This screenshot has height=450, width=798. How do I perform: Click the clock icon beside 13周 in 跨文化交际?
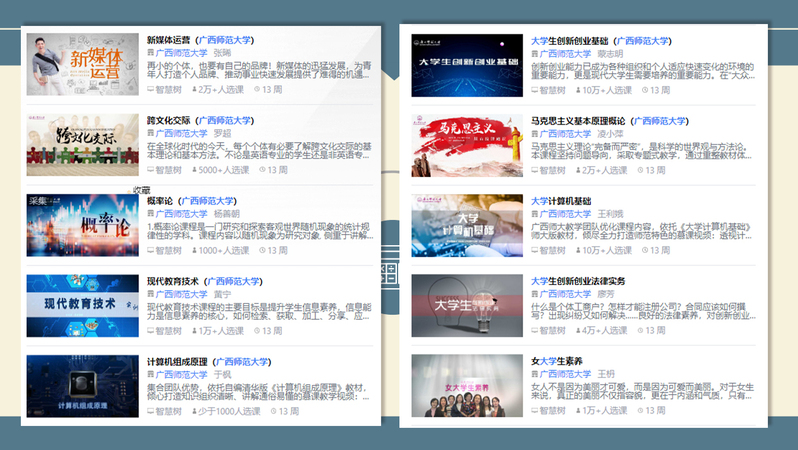pos(262,170)
